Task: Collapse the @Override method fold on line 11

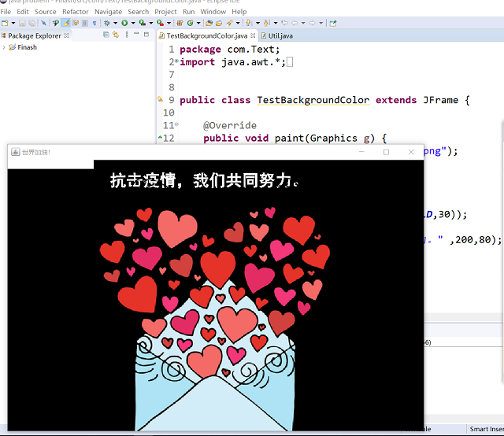Action: coord(176,126)
